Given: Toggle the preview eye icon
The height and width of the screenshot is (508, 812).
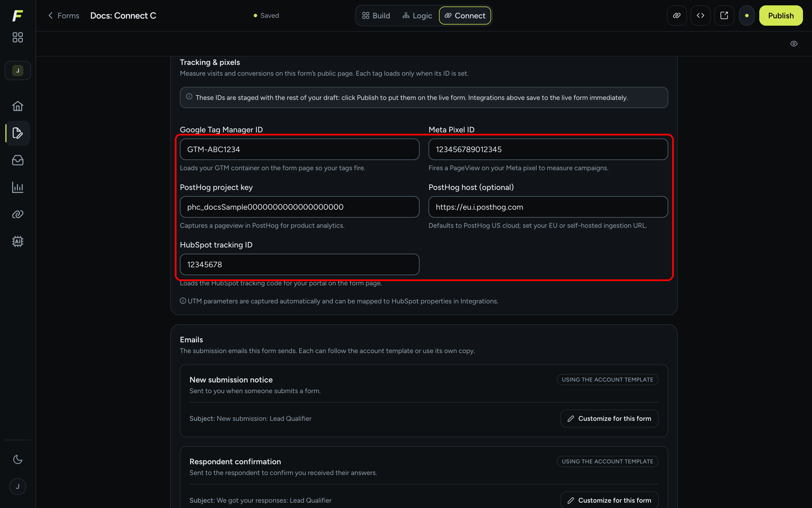Looking at the screenshot, I should coord(794,44).
